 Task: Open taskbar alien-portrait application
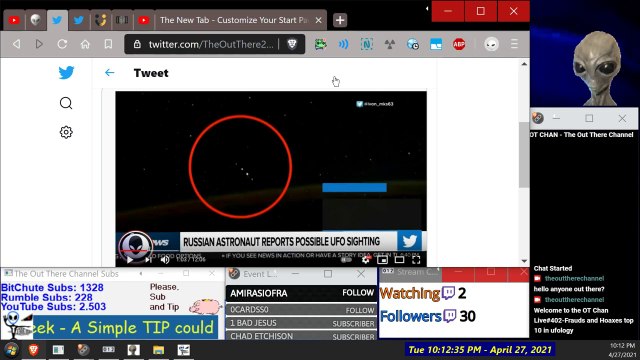click(133, 350)
